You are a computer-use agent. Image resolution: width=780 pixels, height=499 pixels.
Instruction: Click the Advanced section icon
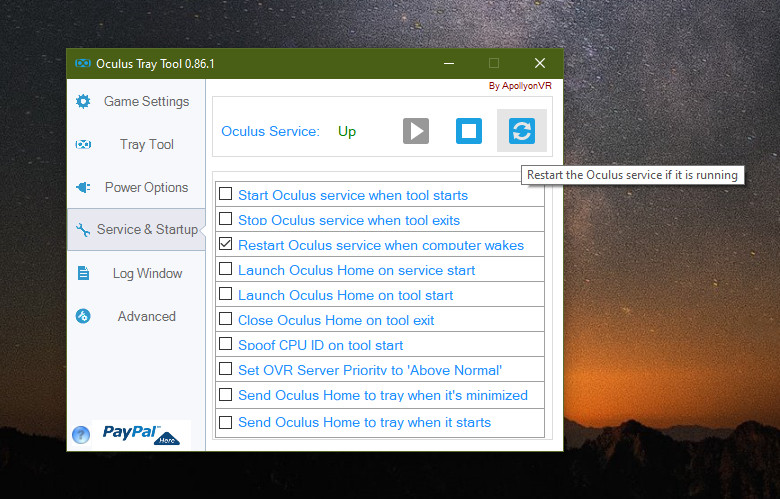tap(83, 316)
